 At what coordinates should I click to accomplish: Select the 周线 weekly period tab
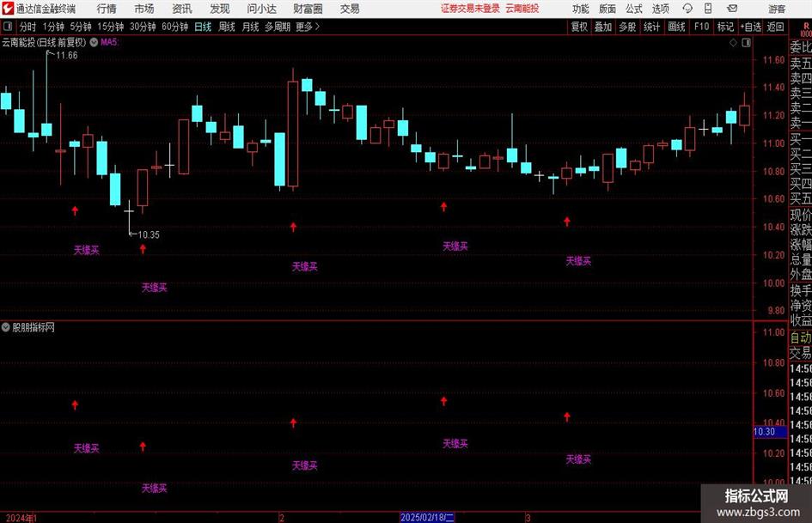point(227,27)
